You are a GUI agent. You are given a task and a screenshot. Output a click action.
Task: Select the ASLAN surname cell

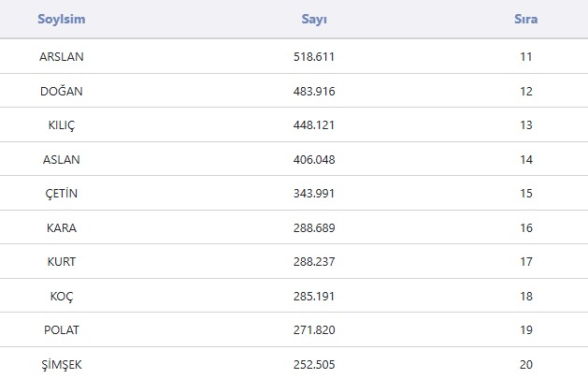coord(62,159)
